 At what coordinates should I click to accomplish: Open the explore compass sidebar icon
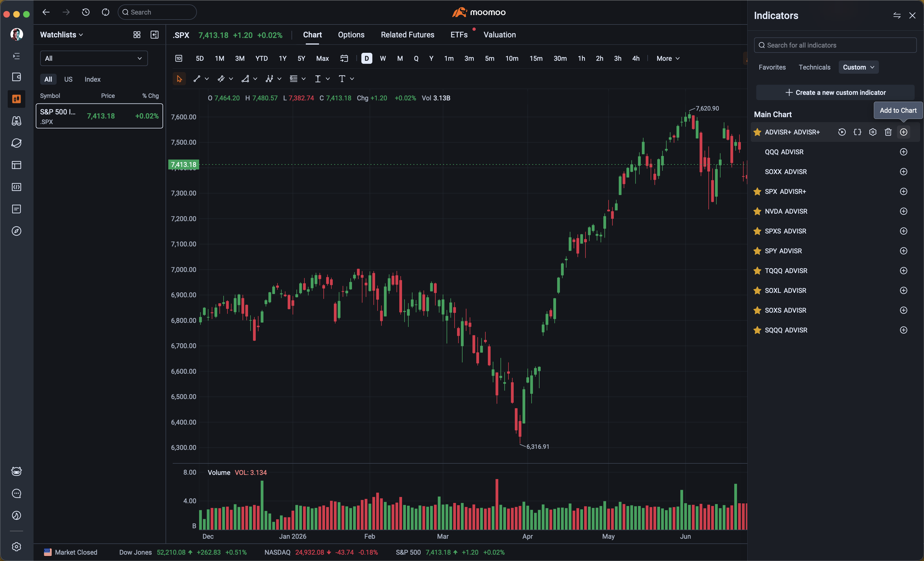(x=16, y=231)
